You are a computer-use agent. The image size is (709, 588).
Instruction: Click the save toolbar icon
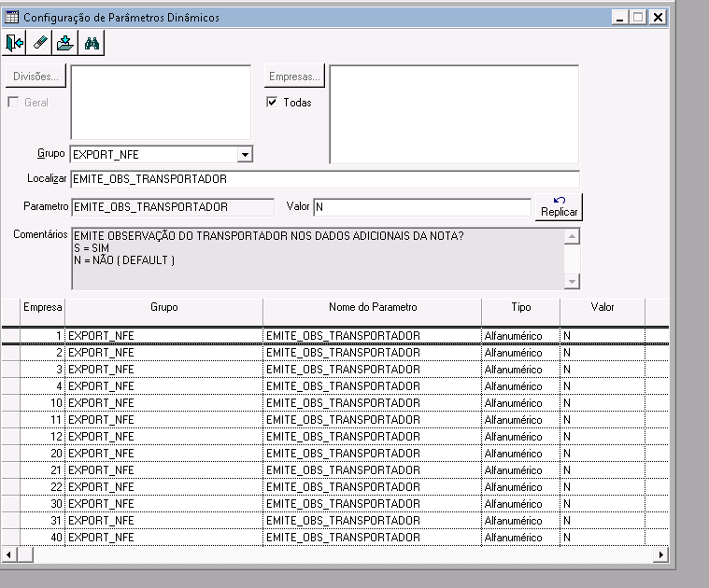tap(65, 43)
